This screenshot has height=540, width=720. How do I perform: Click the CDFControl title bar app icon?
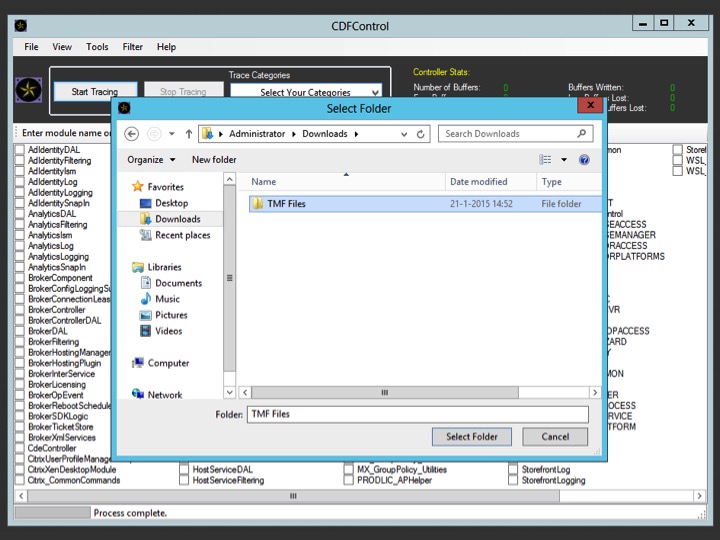click(x=21, y=26)
